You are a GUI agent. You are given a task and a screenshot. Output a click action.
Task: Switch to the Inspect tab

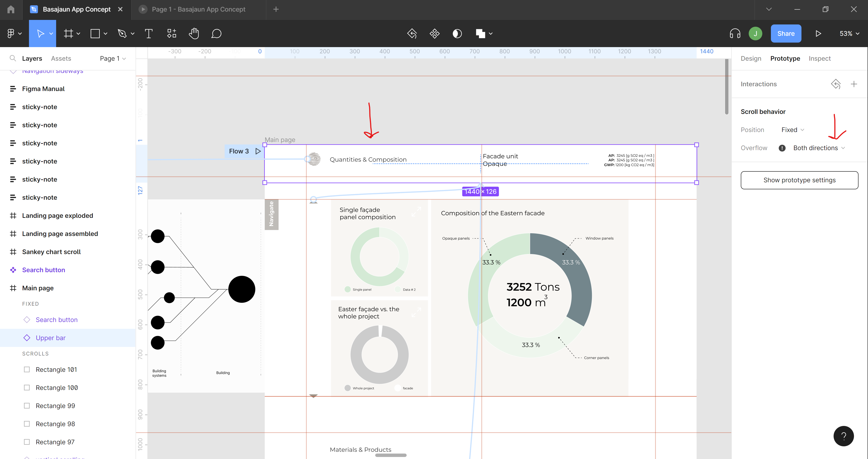coord(820,58)
